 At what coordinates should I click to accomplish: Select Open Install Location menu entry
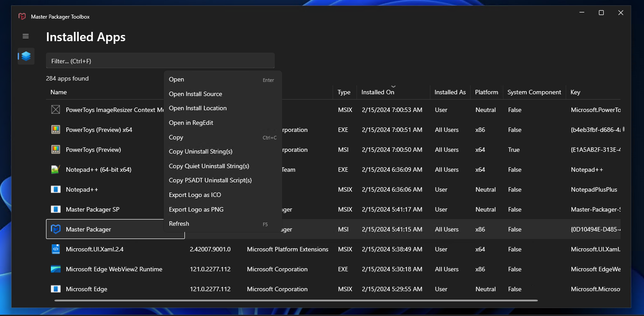(x=222, y=108)
